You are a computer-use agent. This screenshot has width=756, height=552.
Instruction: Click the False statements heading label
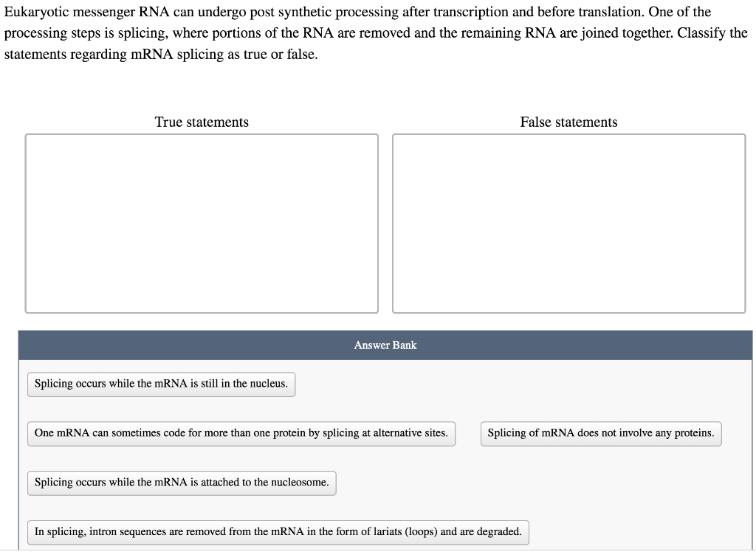(568, 122)
